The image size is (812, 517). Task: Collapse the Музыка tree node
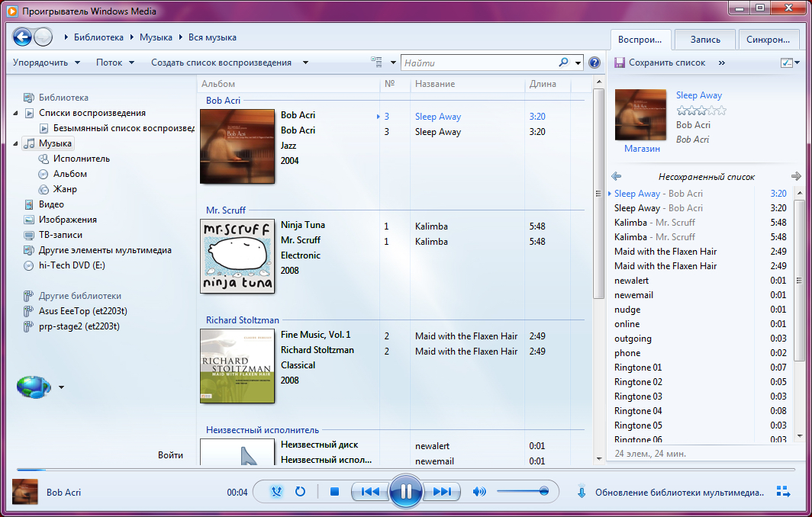click(16, 143)
